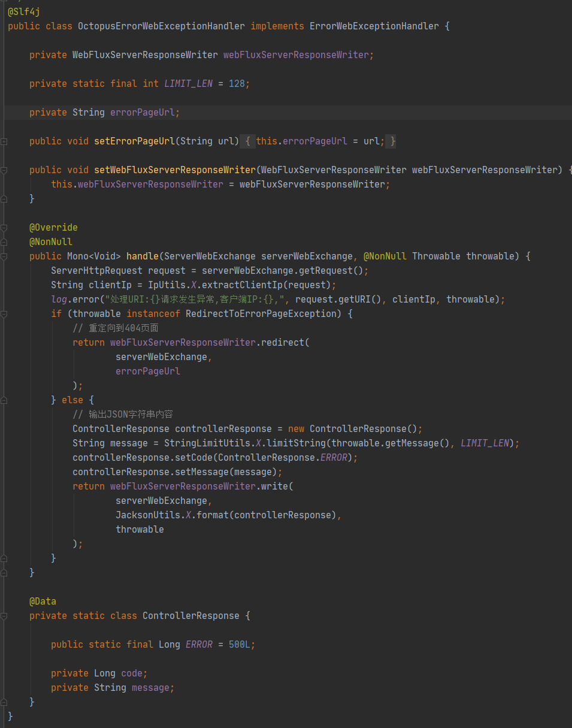Click the numeric value 128

point(237,84)
